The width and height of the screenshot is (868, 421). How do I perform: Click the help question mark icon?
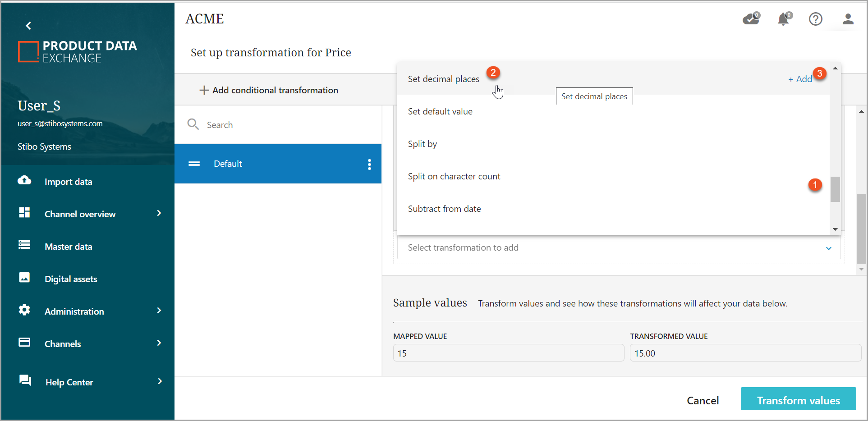tap(815, 19)
